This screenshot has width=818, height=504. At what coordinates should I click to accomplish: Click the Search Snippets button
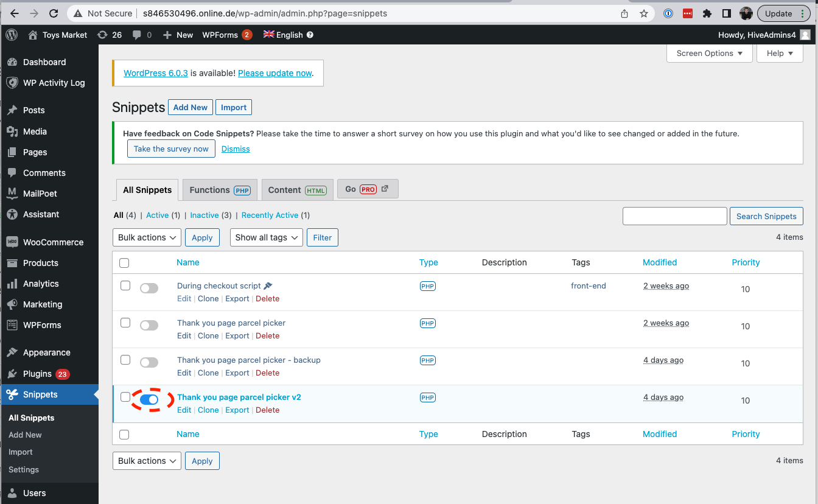pyautogui.click(x=766, y=216)
